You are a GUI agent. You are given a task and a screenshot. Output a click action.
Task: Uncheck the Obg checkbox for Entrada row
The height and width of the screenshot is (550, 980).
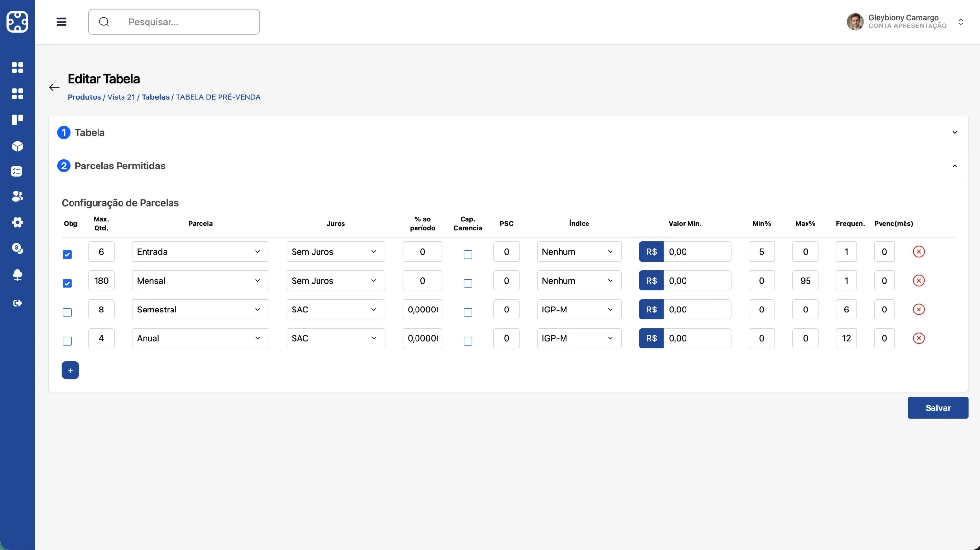coord(67,255)
